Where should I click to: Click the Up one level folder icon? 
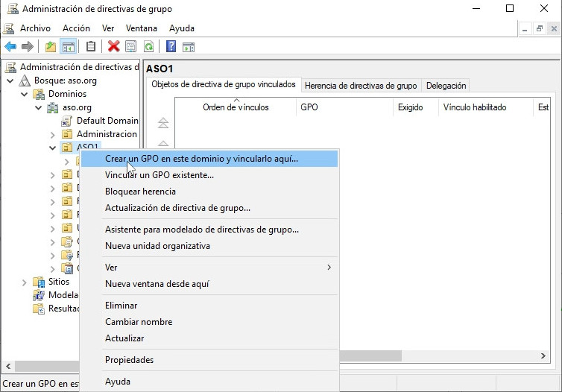(x=51, y=46)
